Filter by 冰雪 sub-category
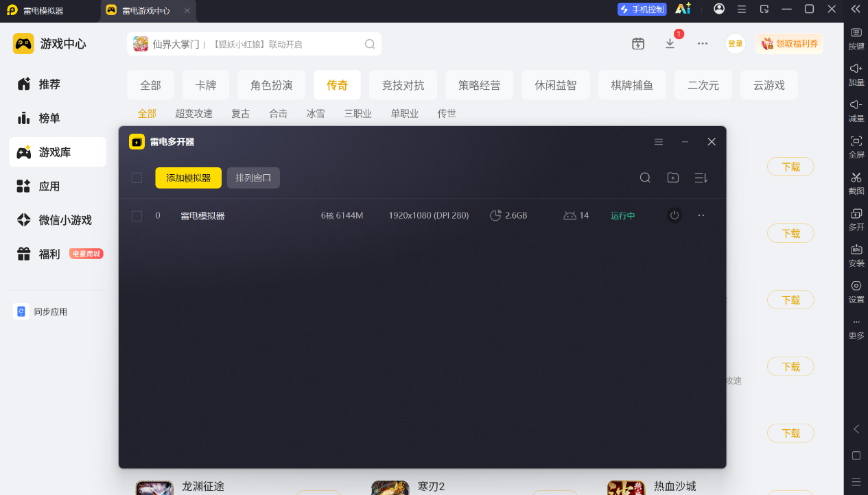This screenshot has height=495, width=868. pos(316,114)
